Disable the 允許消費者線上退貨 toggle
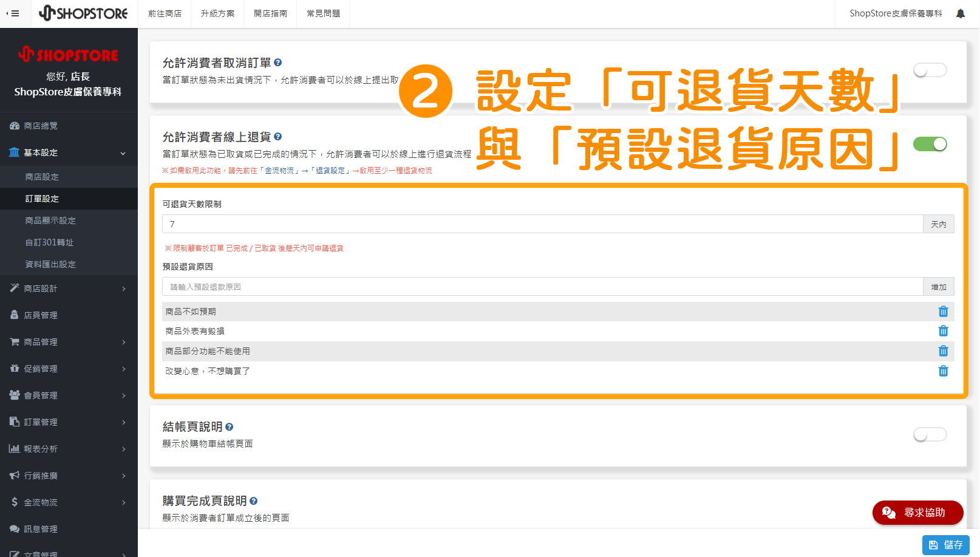The image size is (980, 557). click(930, 144)
